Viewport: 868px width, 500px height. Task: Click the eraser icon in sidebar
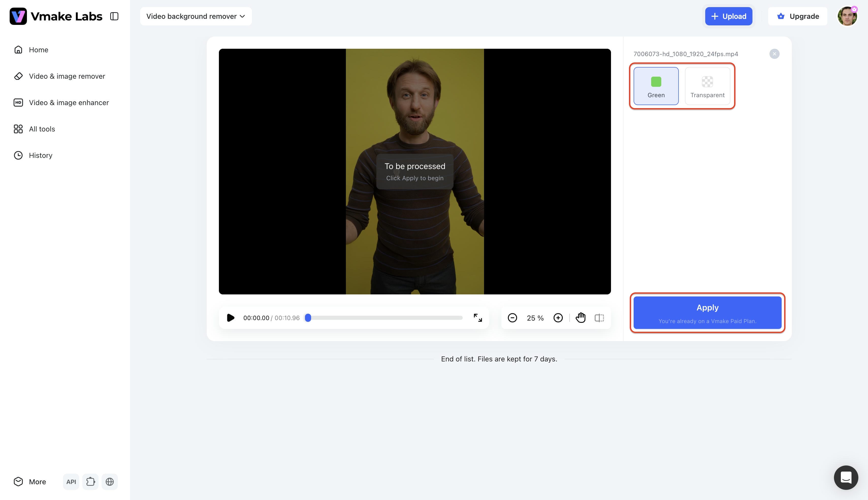pos(18,76)
